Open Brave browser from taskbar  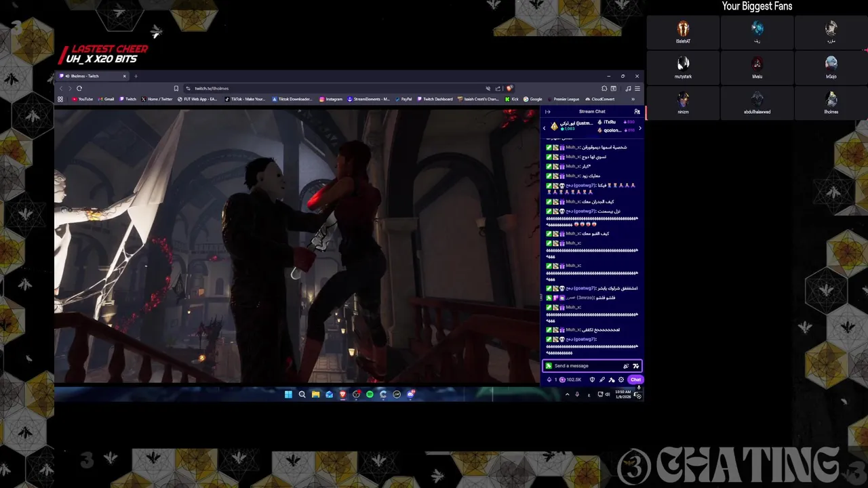tap(342, 394)
